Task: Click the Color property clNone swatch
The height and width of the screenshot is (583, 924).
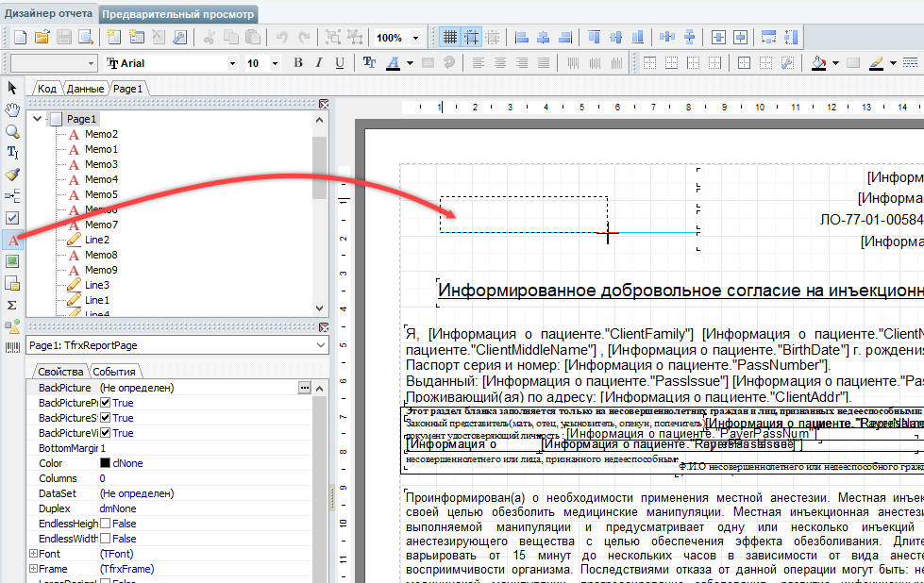Action: click(x=106, y=463)
